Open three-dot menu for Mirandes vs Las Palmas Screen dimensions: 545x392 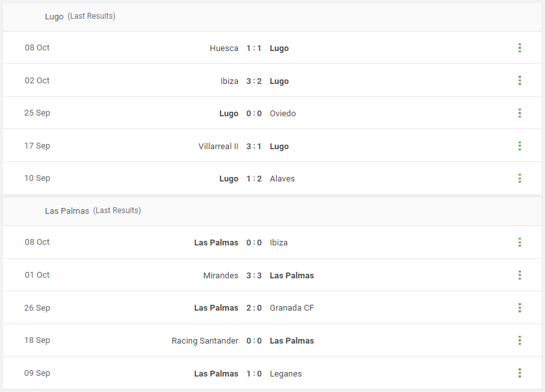tap(520, 275)
